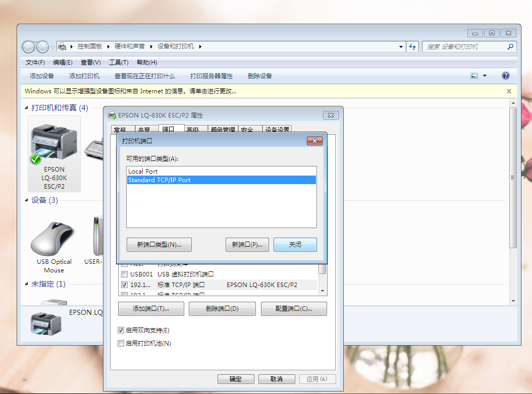Select Local Port in port types list

222,171
